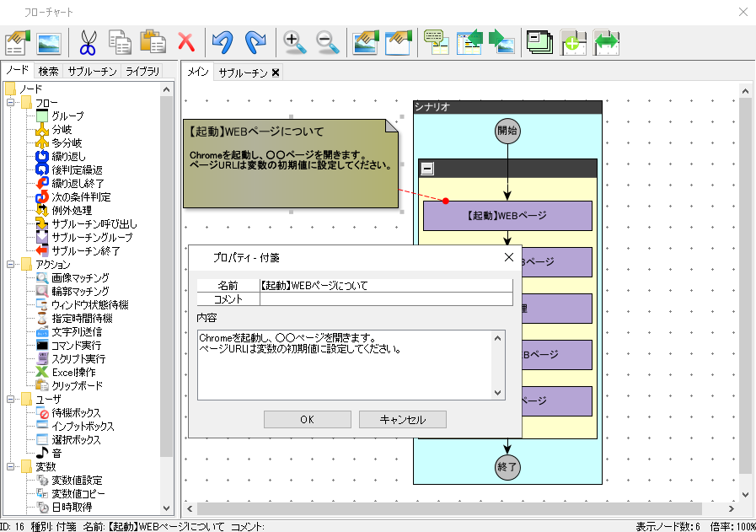Open the ライブラリ tab
The height and width of the screenshot is (532, 756).
pyautogui.click(x=142, y=72)
